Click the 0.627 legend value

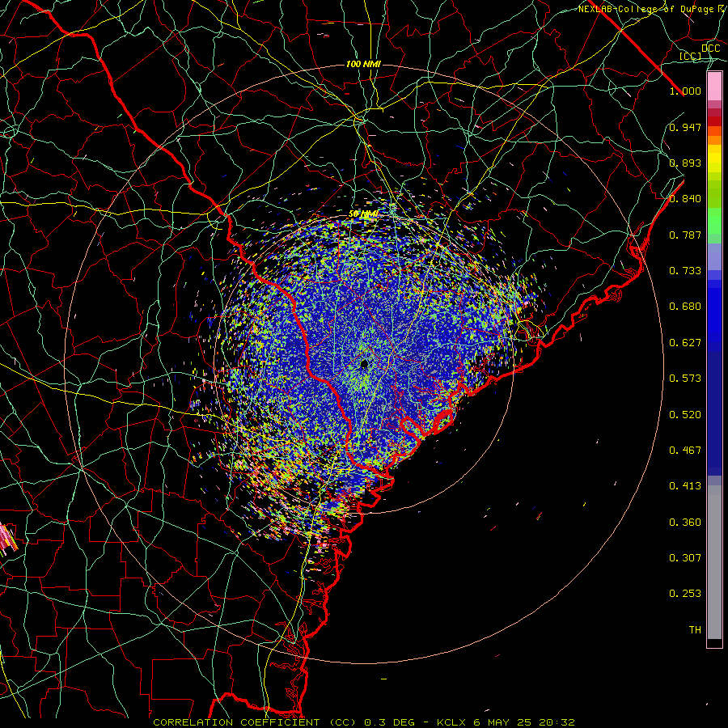tap(685, 343)
